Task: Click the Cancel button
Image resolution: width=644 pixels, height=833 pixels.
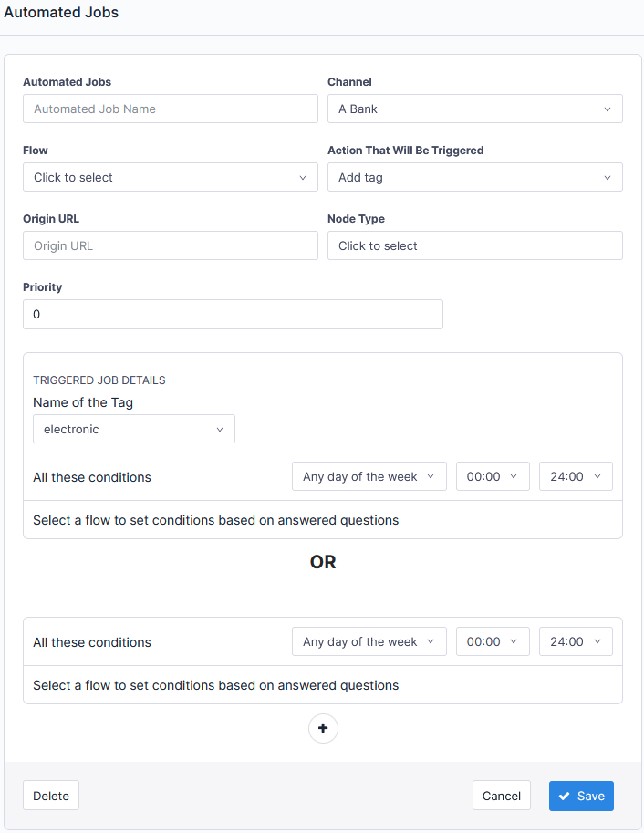Action: [501, 796]
